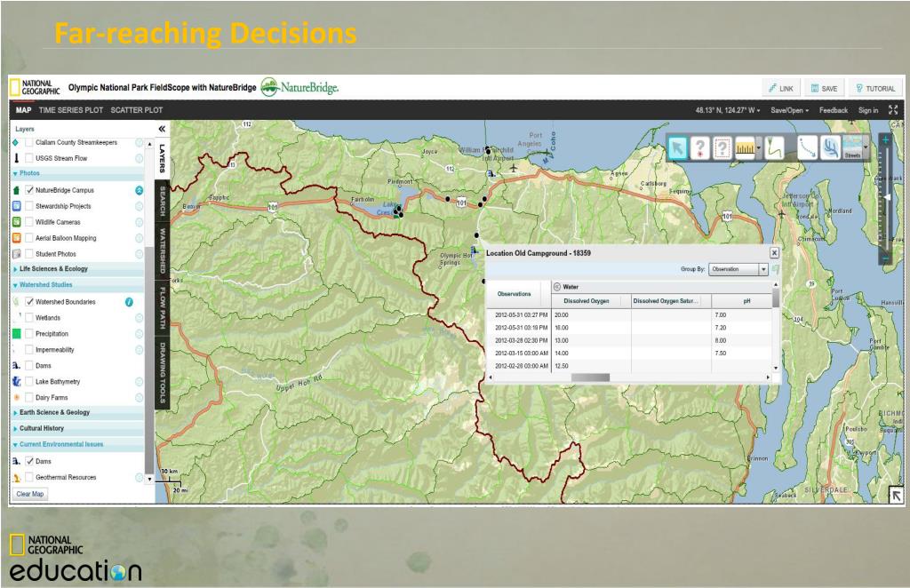Image resolution: width=910 pixels, height=588 pixels.
Task: Open the SCATTER PLOT tab
Action: coord(136,110)
